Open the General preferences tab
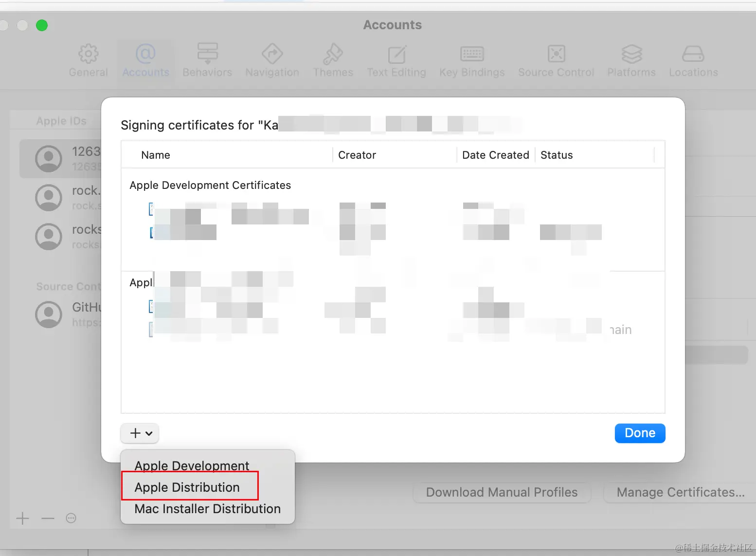The height and width of the screenshot is (556, 756). 88,61
